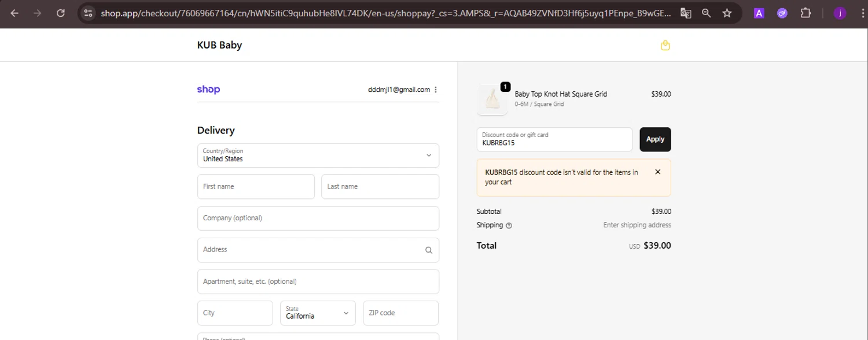Bookmark this page with the star
This screenshot has height=340, width=868.
pos(727,13)
